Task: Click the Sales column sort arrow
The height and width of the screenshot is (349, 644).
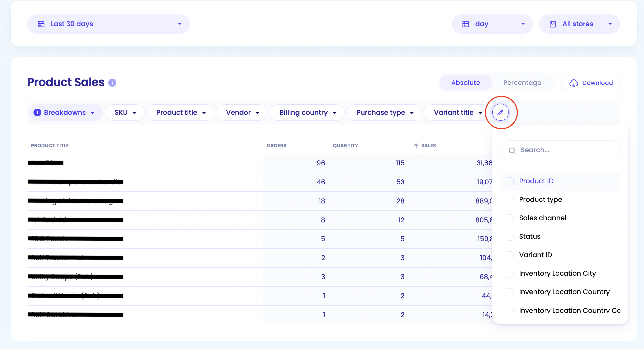Action: tap(416, 146)
